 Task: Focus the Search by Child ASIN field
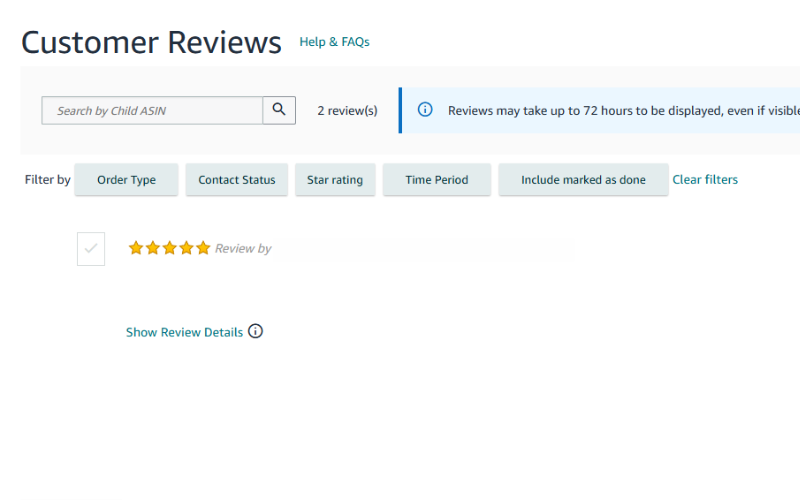coord(152,110)
